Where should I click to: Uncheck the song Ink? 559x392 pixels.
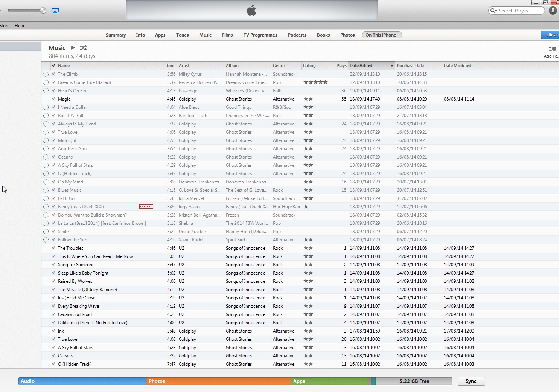(53, 331)
